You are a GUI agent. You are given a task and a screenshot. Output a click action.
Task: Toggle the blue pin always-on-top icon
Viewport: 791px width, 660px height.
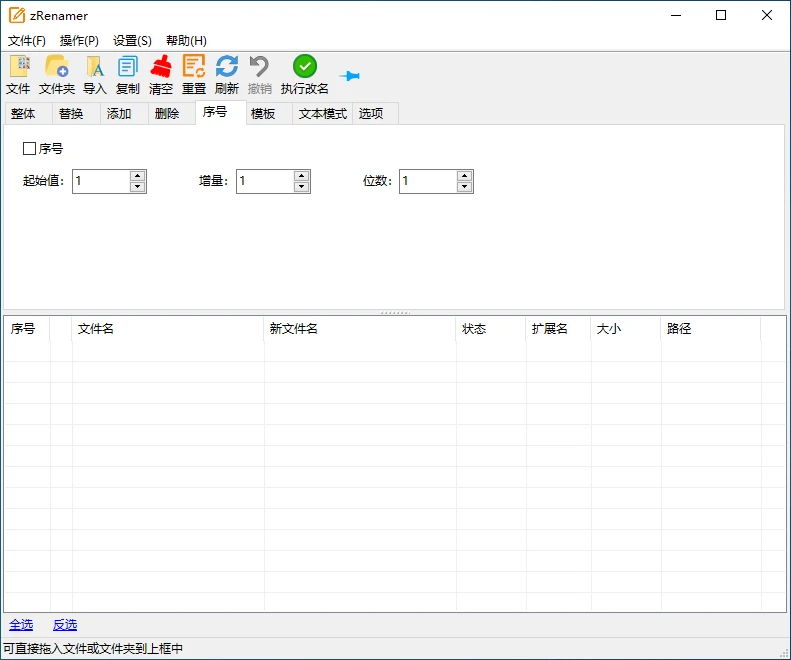pyautogui.click(x=349, y=76)
